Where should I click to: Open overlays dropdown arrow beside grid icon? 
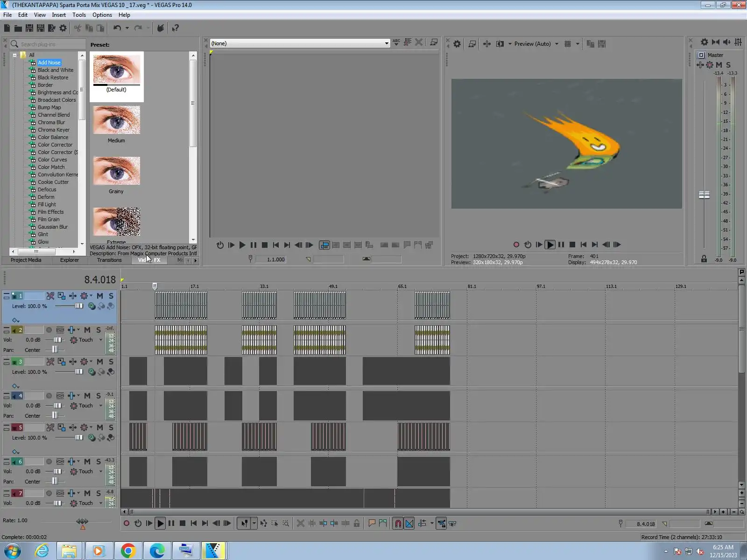578,44
